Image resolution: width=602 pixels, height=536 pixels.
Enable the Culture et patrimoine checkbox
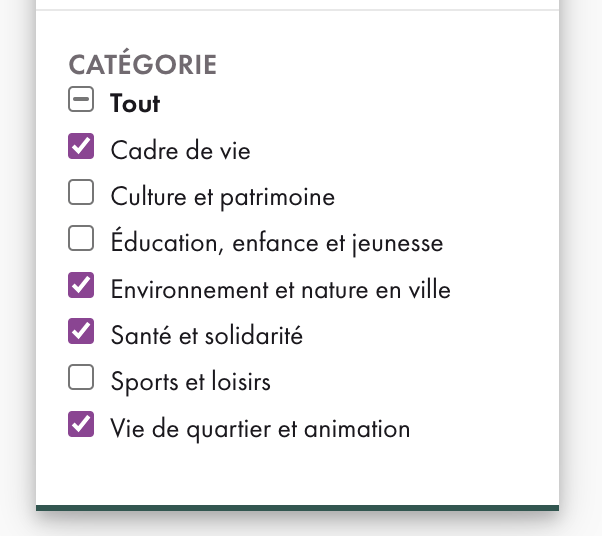coord(81,193)
